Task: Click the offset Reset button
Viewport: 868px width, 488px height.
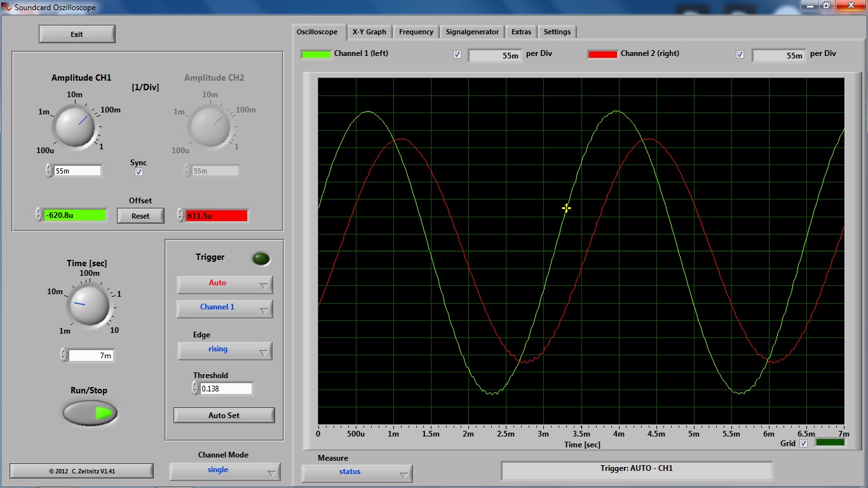Action: 140,216
